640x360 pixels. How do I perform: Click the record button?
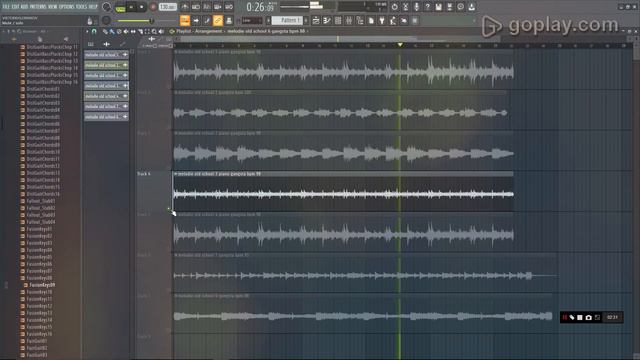pos(153,7)
